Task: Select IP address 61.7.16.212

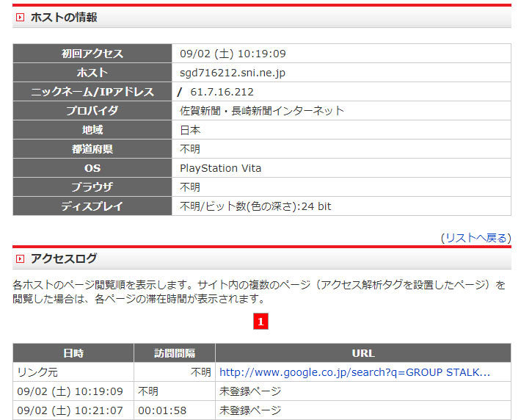Action: pos(222,92)
